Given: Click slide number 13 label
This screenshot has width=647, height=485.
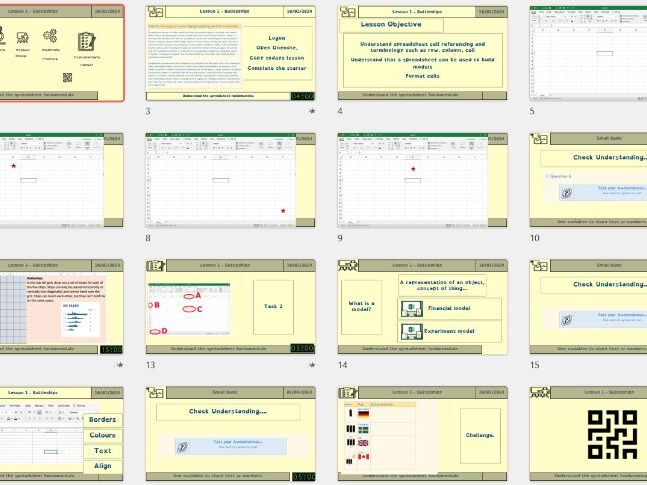Looking at the screenshot, I should click(x=150, y=365).
